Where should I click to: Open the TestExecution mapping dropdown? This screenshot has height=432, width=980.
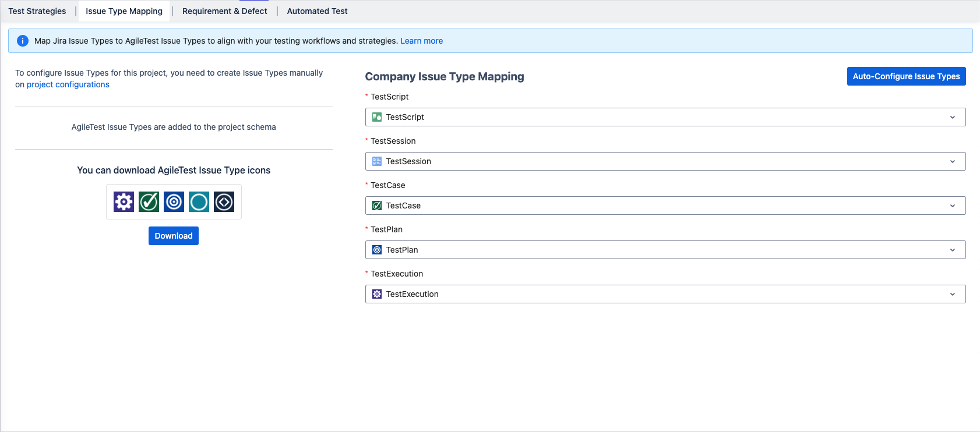coord(665,294)
